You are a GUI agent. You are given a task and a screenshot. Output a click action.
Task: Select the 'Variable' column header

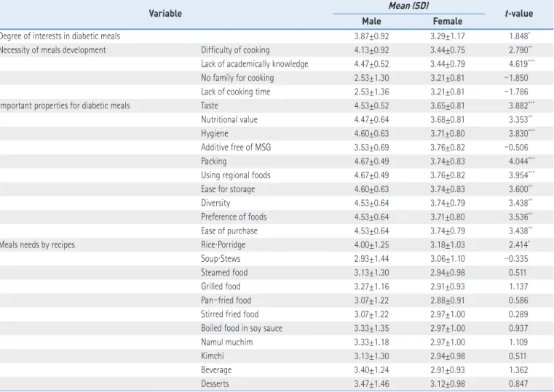165,13
